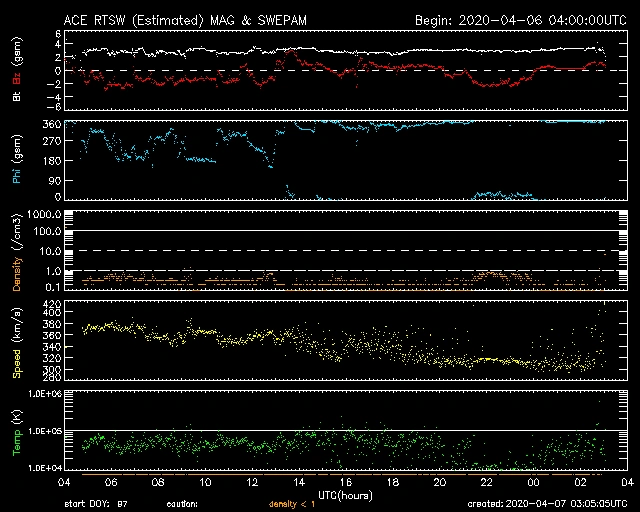This screenshot has height=512, width=640.
Task: Click the 12 hour tick on the time axis
Action: point(252,482)
